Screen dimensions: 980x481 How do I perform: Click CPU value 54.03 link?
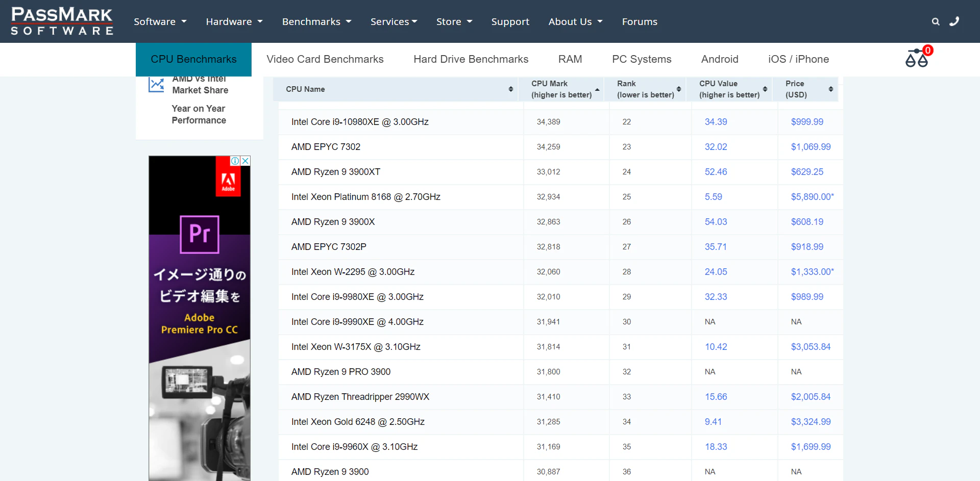tap(716, 222)
